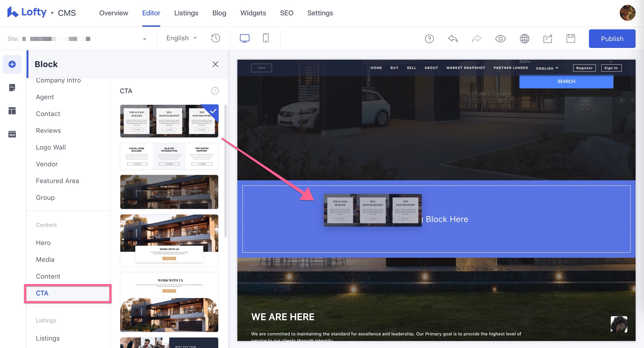
Task: Click the globe domain icon
Action: [524, 39]
